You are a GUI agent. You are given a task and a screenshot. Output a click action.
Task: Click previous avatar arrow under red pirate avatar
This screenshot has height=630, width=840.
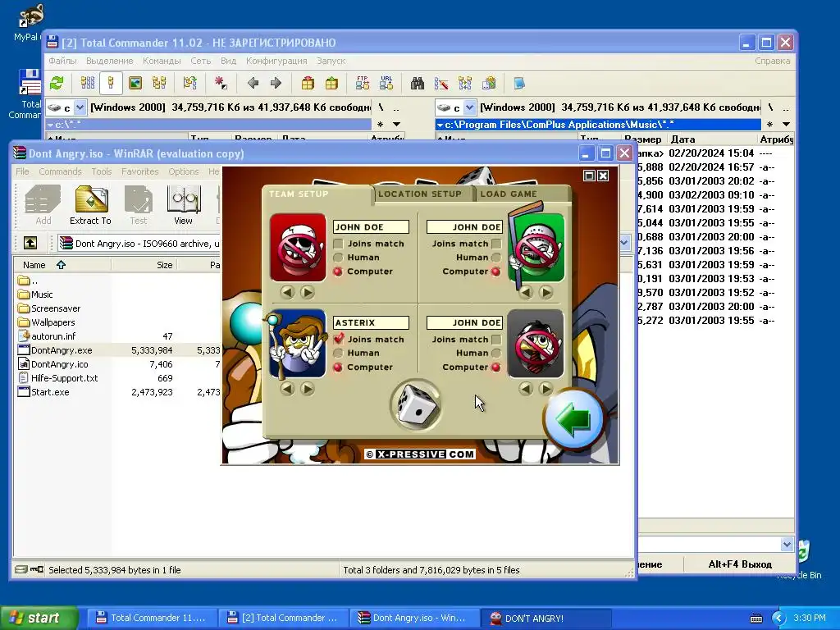coord(287,292)
